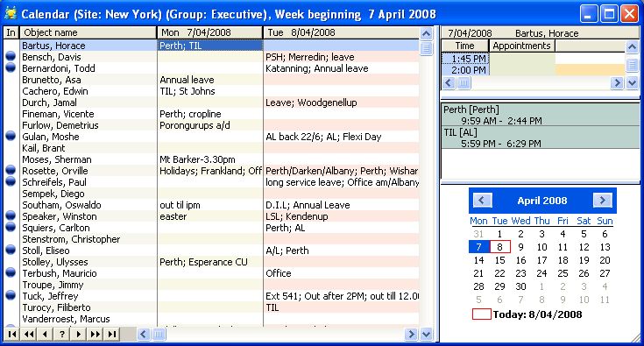Screen dimensions: 644x346
Task: Step to the next record arrow
Action: (x=79, y=334)
